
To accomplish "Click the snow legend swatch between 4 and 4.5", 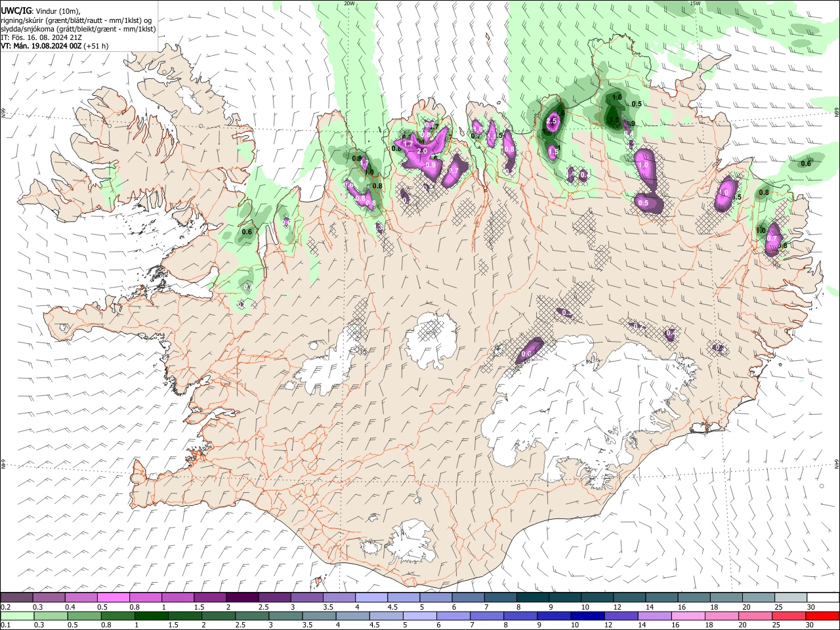I will 371,597.
